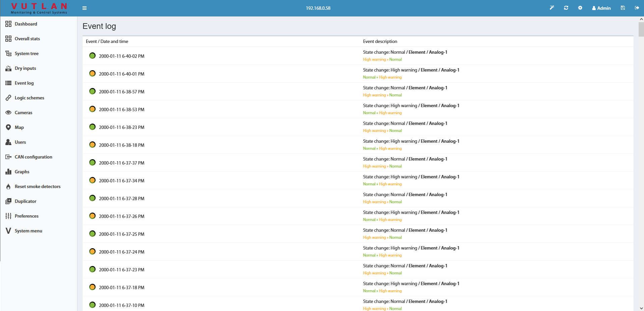Open the System tree menu item
Screen dimensions: 644x311
click(x=26, y=53)
